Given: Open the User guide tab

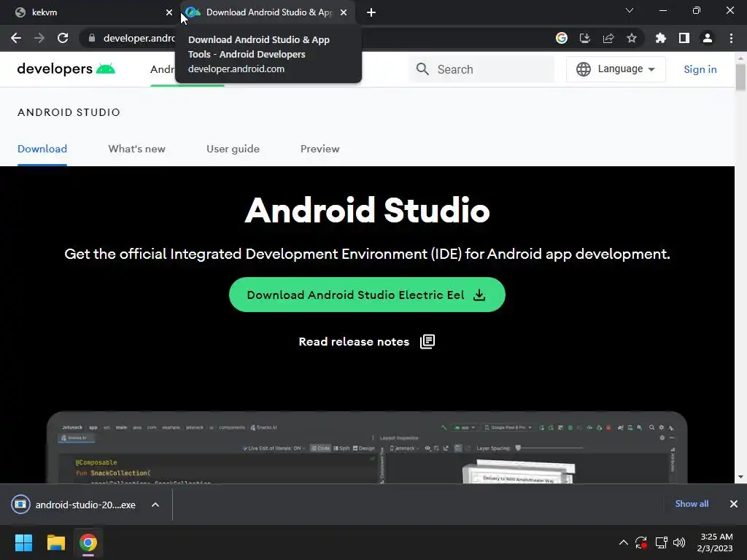Looking at the screenshot, I should point(233,149).
